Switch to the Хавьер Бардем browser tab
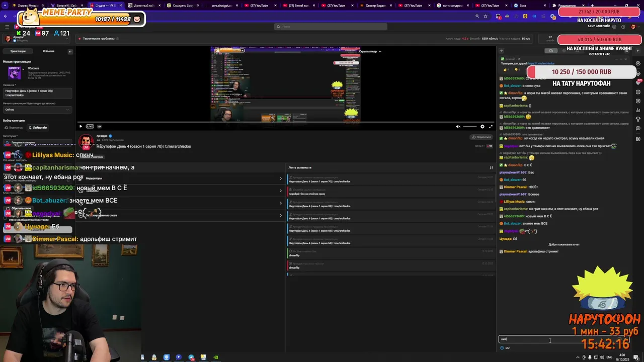This screenshot has height=362, width=644. (x=375, y=6)
